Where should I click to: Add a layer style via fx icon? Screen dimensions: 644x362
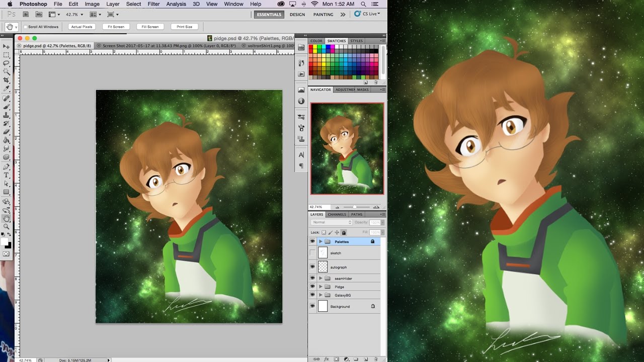pos(327,359)
